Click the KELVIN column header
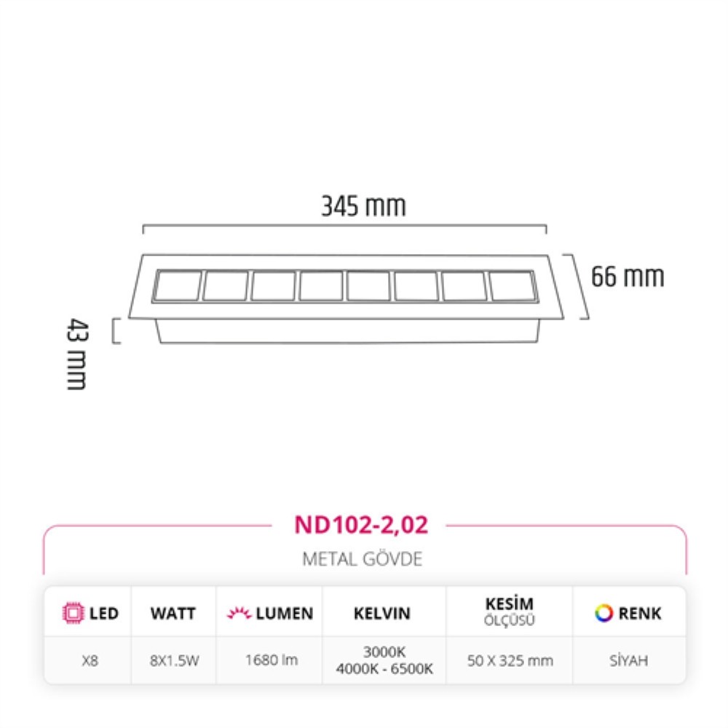Screen dimensions: 728x728 point(382,613)
